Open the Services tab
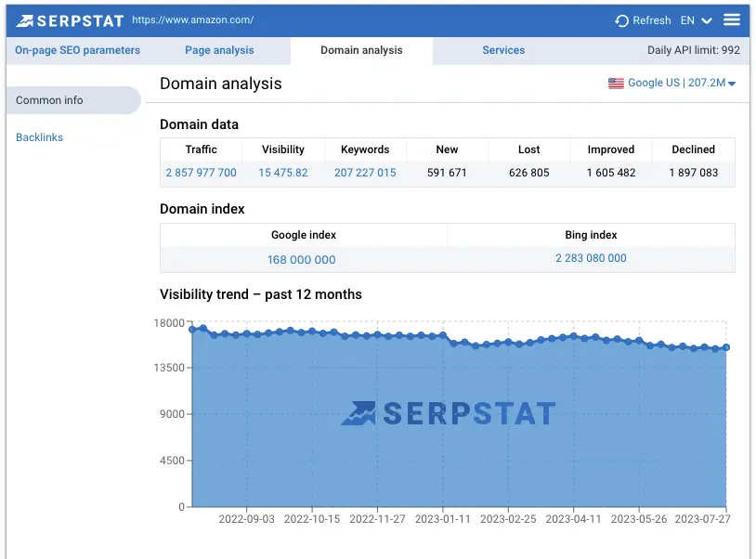The width and height of the screenshot is (756, 559). click(x=503, y=50)
